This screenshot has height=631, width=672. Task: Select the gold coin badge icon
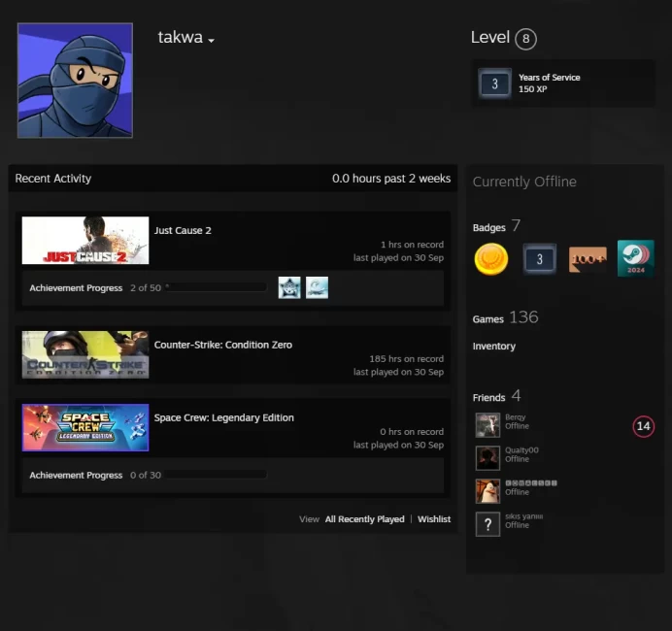491,259
